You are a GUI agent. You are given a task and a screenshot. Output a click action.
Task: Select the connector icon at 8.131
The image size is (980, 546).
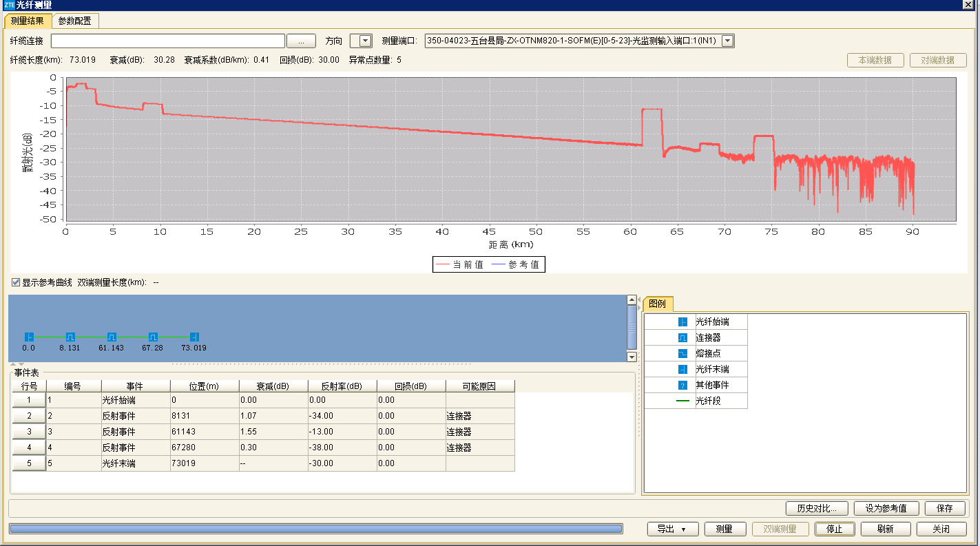(x=70, y=337)
